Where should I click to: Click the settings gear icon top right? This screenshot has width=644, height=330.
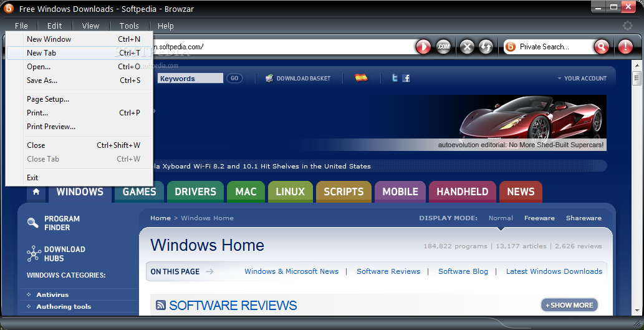[x=628, y=26]
